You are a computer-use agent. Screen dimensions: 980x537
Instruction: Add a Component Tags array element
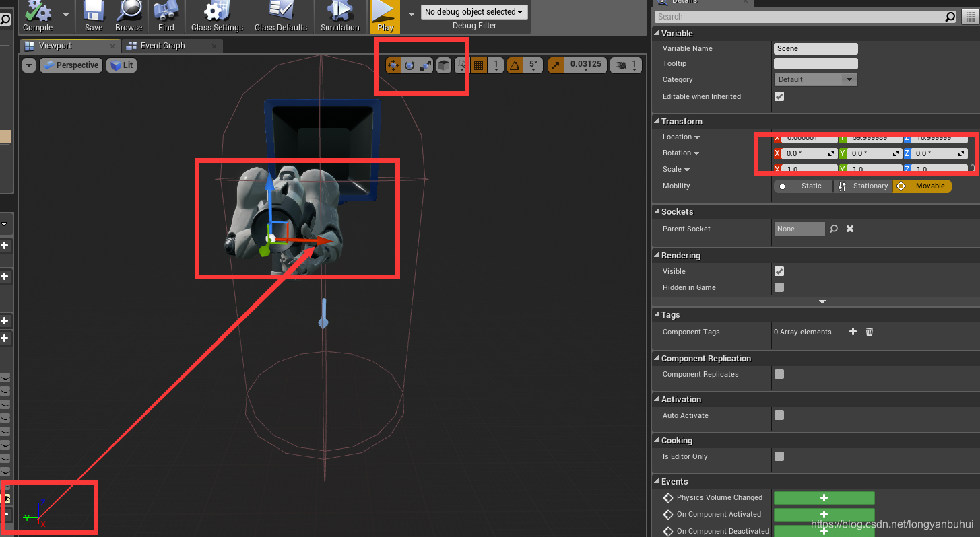853,332
